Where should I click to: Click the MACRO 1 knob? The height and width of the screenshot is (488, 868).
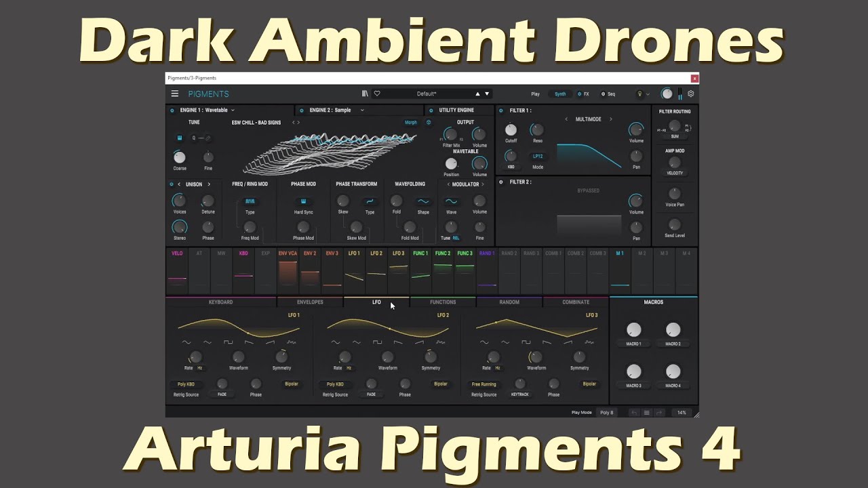tap(633, 330)
